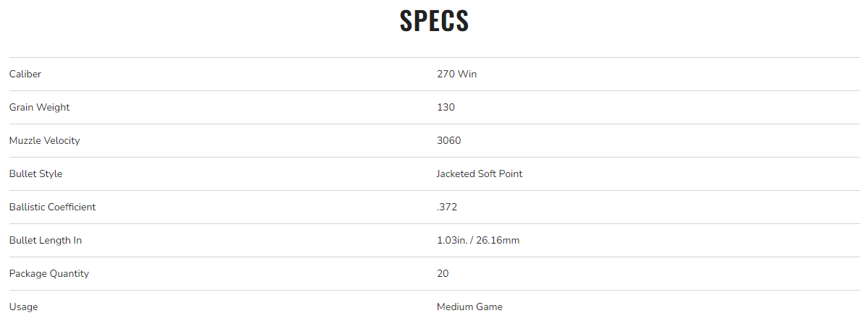Click the package quantity value 20
The image size is (868, 326).
(443, 273)
